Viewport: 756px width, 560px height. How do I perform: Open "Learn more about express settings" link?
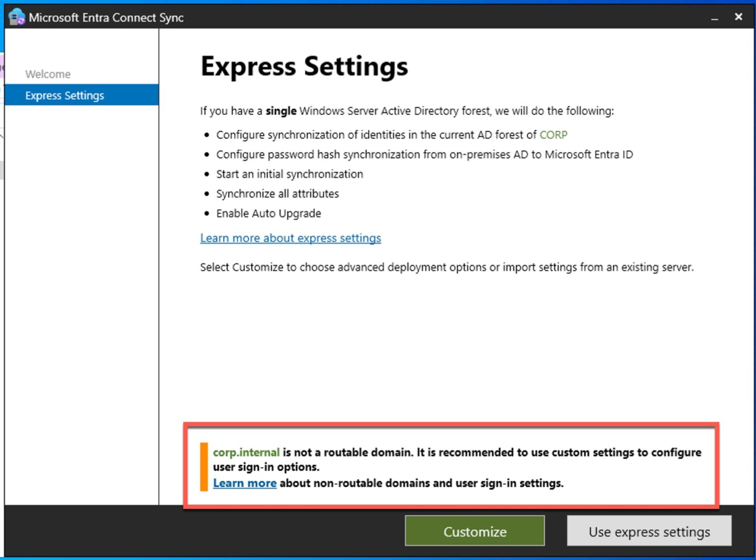pos(290,238)
